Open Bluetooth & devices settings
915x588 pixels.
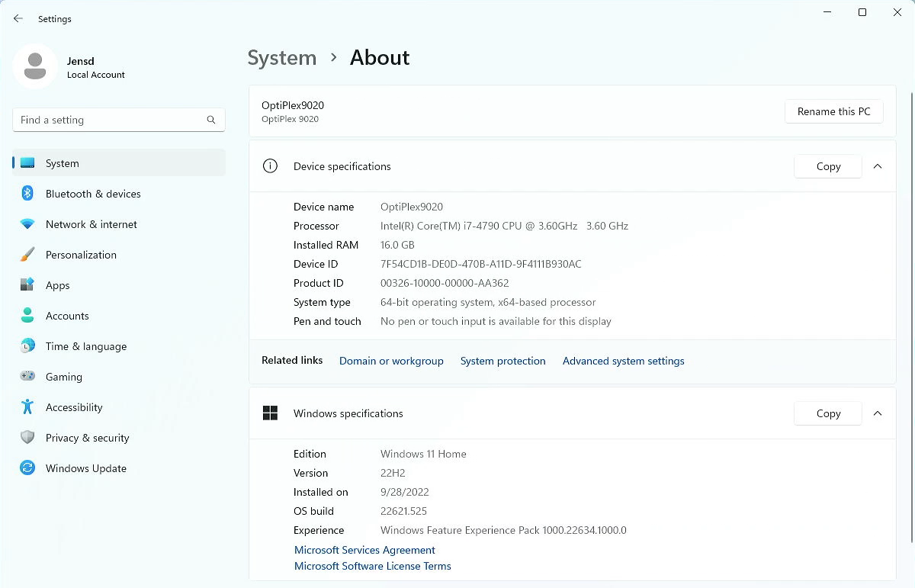click(93, 194)
